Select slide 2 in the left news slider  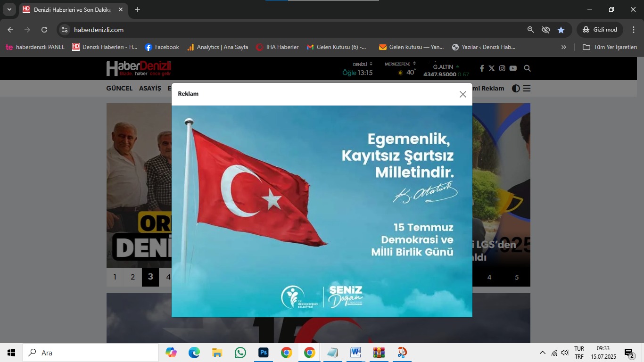[133, 277]
